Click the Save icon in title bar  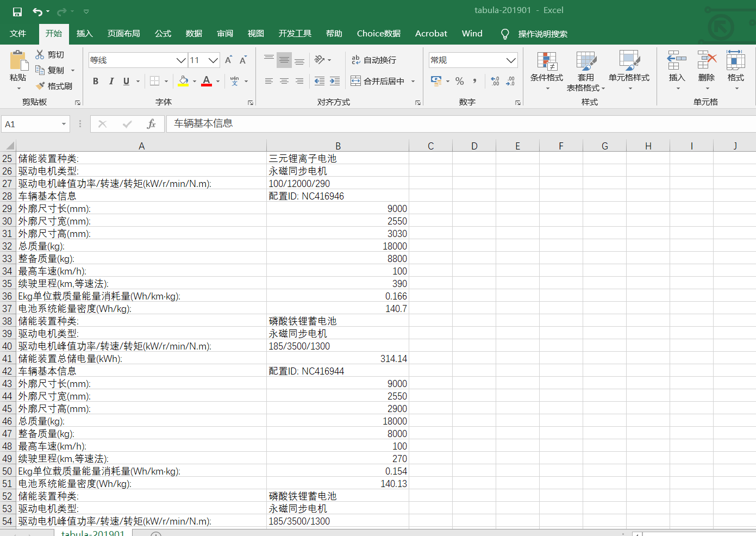pos(17,11)
